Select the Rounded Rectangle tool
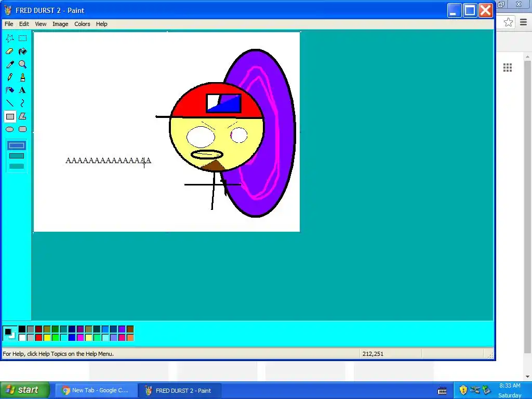 tap(23, 129)
